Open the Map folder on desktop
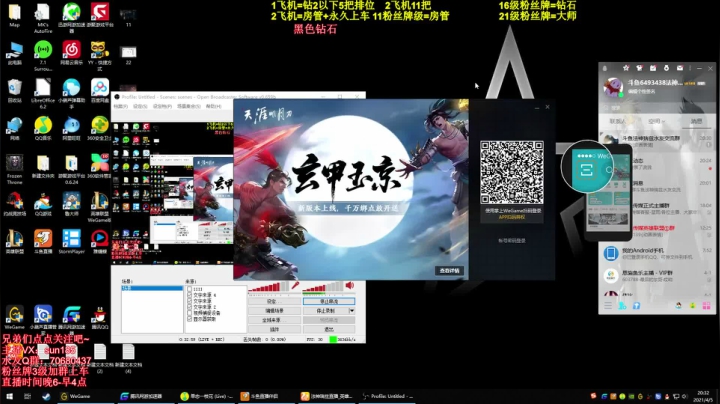The width and height of the screenshot is (720, 404). click(15, 15)
